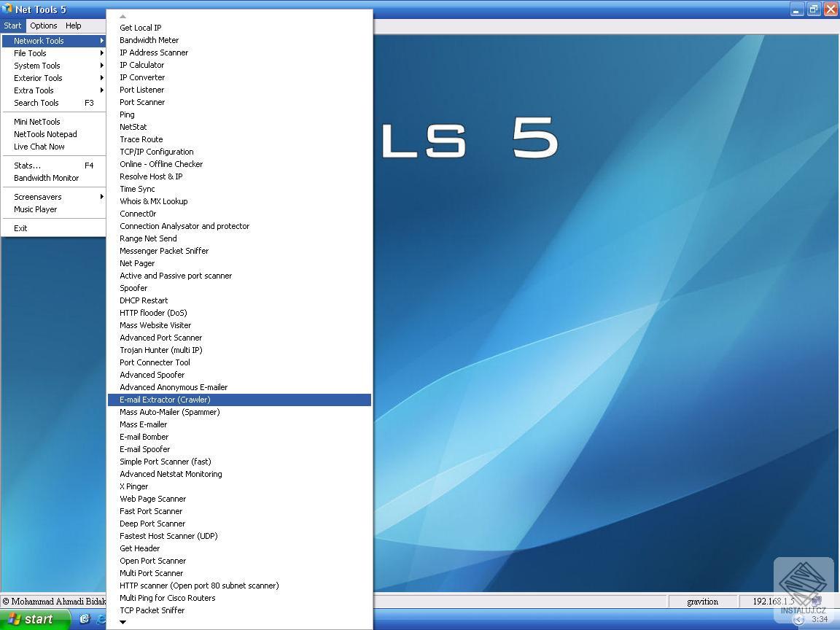The height and width of the screenshot is (630, 840).
Task: Launch Fast Port Scanner
Action: (x=239, y=511)
